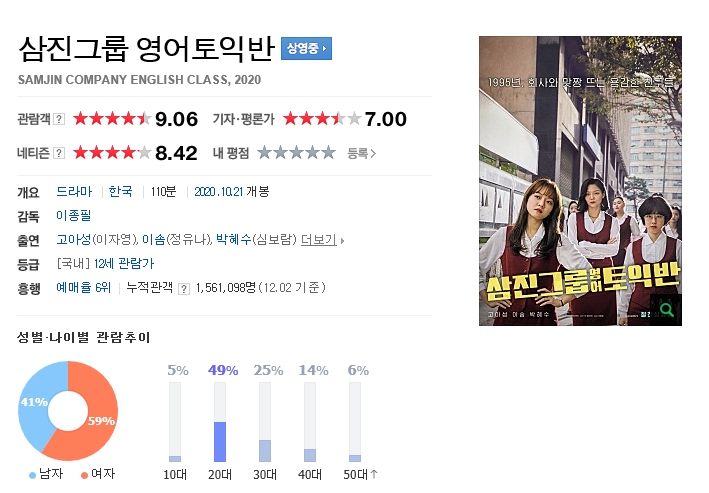Viewport: 709px width, 493px height.
Task: Rate five stars under 내 평점
Action: (x=328, y=153)
